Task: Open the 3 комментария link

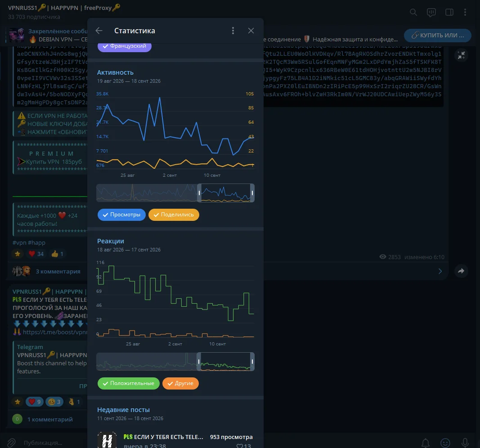Action: pyautogui.click(x=58, y=271)
